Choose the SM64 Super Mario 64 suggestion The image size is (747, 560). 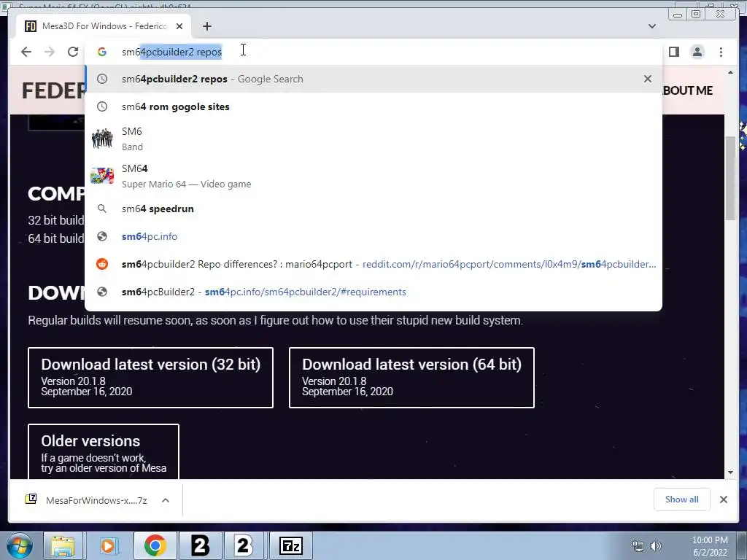tap(373, 176)
